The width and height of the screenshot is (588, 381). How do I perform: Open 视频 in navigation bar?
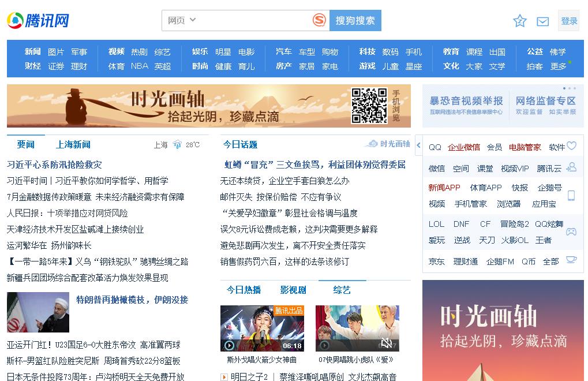[x=116, y=51]
